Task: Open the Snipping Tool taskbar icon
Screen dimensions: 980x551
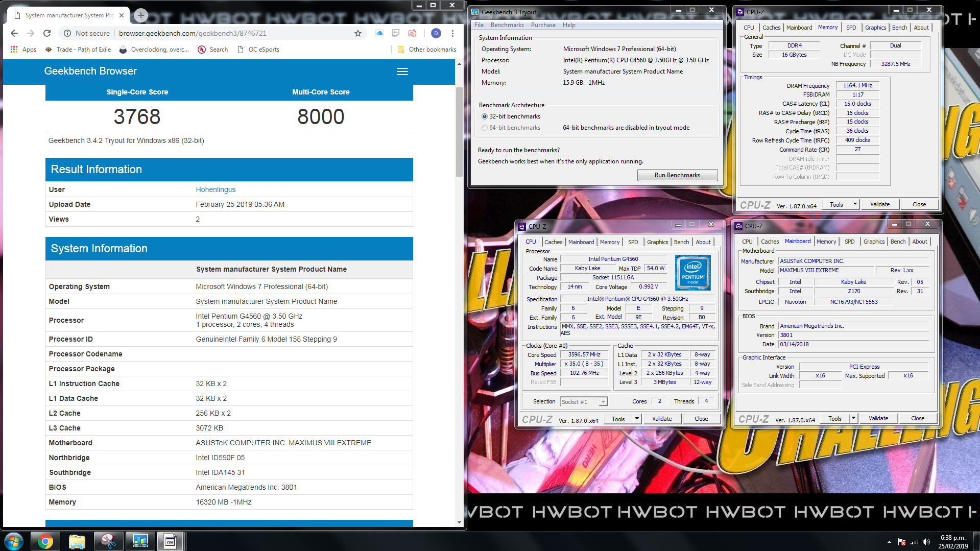Action: point(108,541)
